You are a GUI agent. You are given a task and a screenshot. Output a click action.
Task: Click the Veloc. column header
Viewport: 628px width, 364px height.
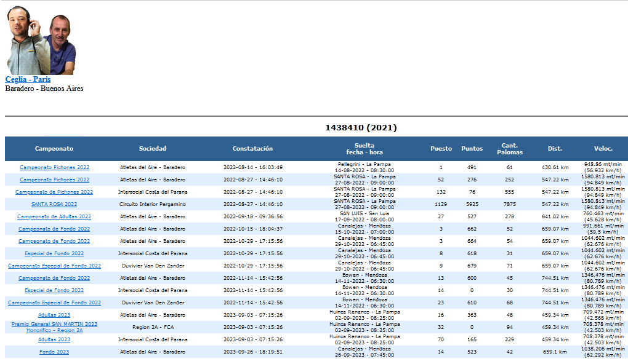point(603,149)
